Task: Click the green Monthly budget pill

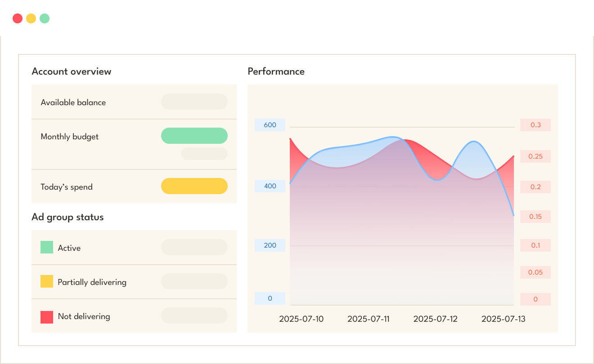Action: 194,136
